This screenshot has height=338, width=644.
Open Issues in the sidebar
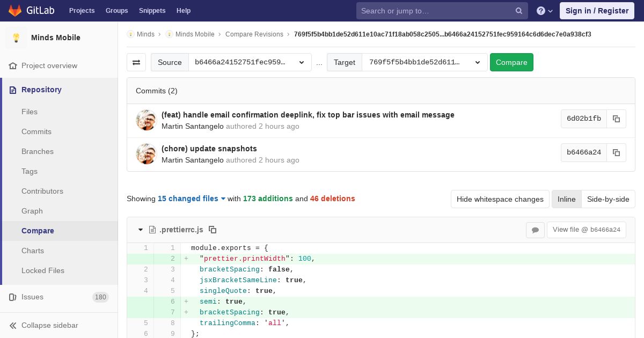tap(32, 297)
